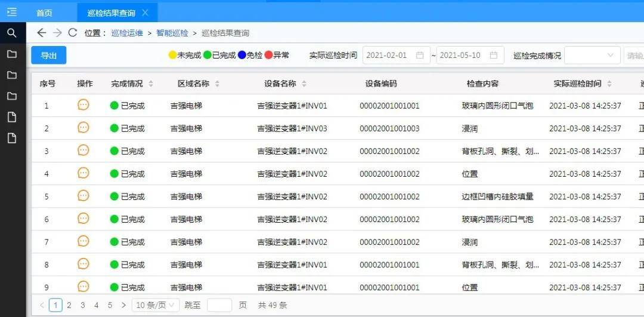
Task: Click the 检查内容 column header
Action: tap(482, 84)
